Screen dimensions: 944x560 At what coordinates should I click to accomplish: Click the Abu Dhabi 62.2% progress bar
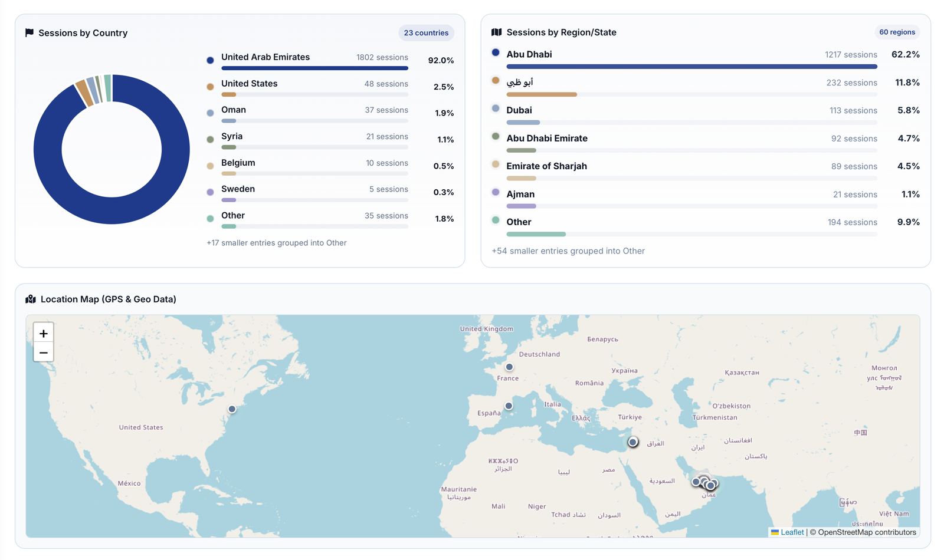691,67
